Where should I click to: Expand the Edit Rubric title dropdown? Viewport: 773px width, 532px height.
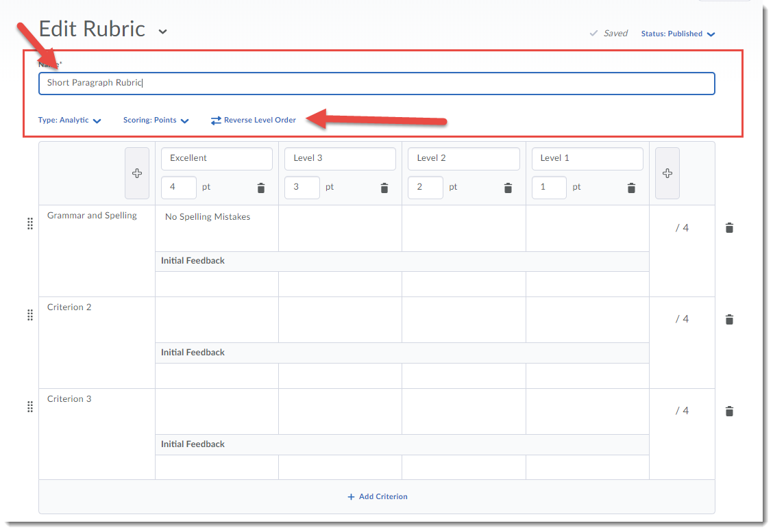162,30
